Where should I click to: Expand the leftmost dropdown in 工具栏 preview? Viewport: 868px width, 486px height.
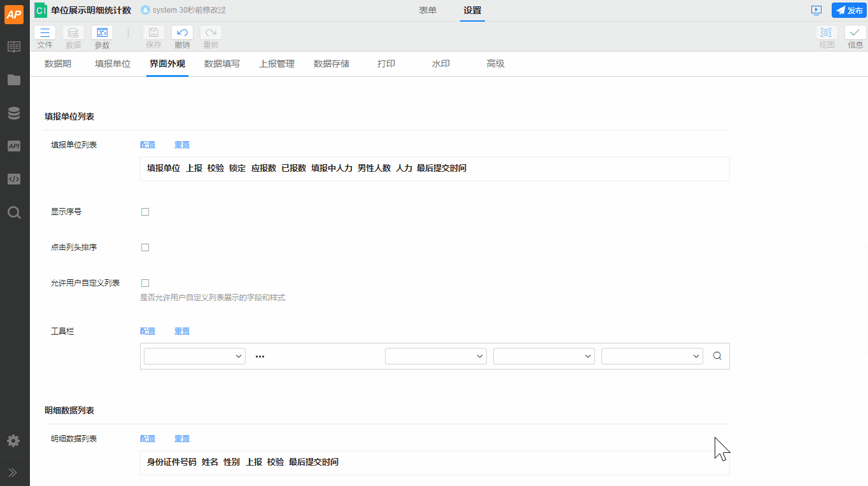click(195, 356)
